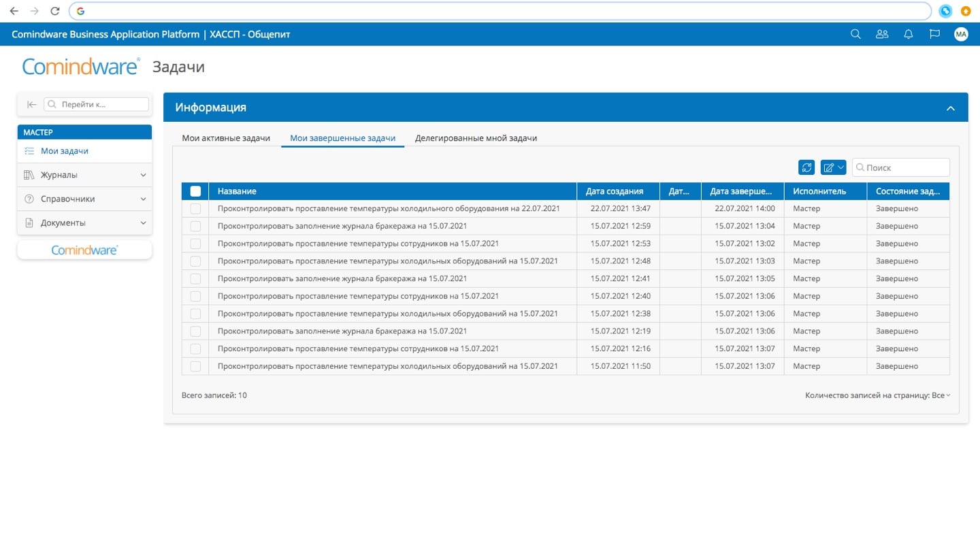
Task: Expand the Документы sidebar section
Action: pyautogui.click(x=143, y=223)
